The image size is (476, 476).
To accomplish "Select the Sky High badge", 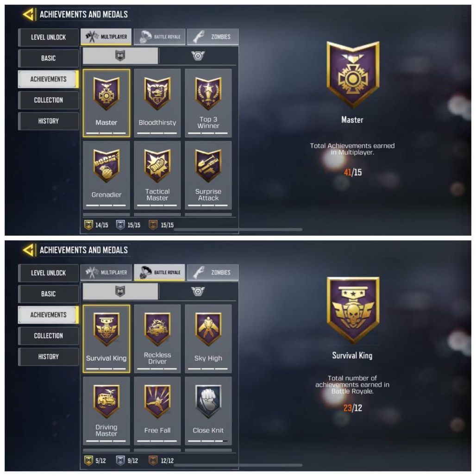I will click(x=208, y=339).
